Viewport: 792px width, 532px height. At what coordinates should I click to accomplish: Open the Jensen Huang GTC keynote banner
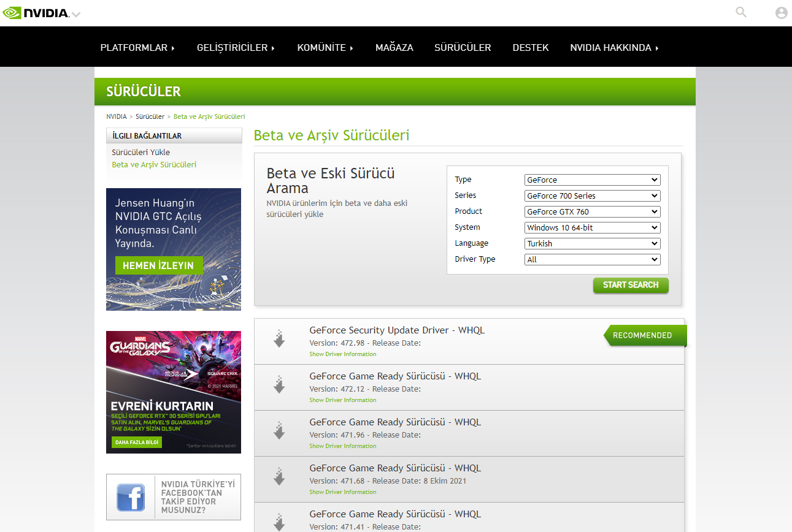(x=174, y=249)
